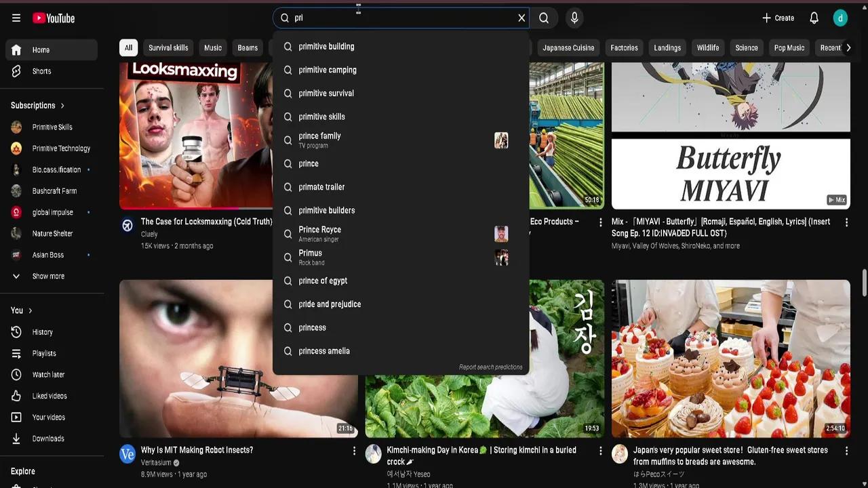This screenshot has height=488, width=868.
Task: Open the Nature Shelter subscription
Action: [x=52, y=234]
